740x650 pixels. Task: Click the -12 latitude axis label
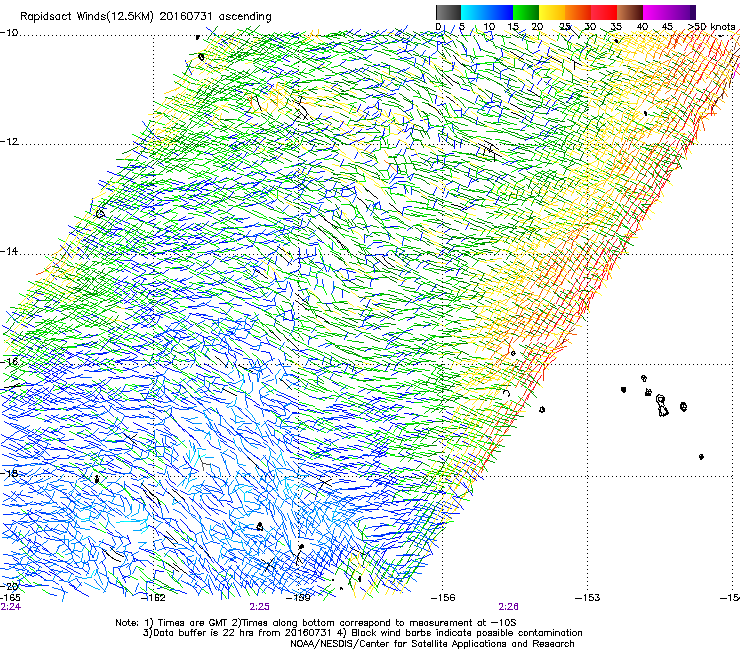point(9,142)
